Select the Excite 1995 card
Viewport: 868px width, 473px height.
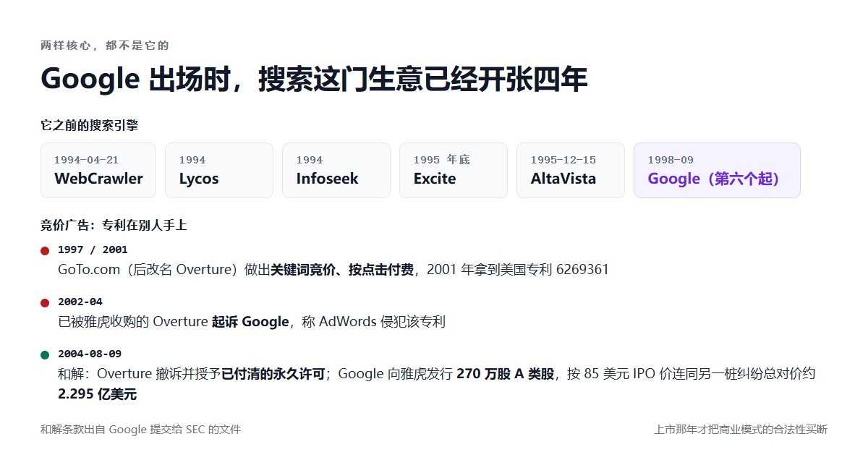(454, 170)
